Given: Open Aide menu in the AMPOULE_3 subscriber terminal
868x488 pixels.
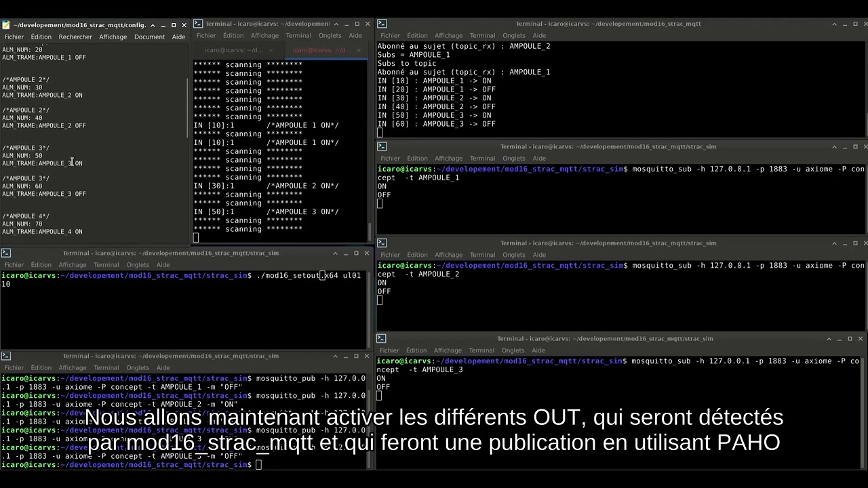Looking at the screenshot, I should tap(539, 350).
